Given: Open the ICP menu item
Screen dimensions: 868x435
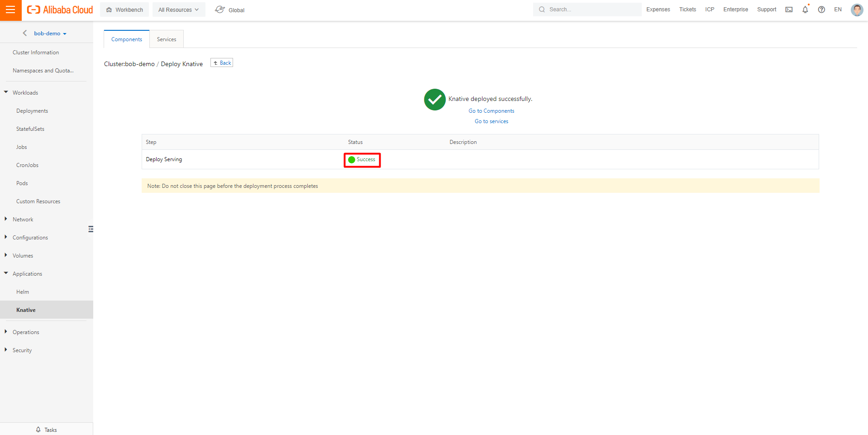Looking at the screenshot, I should tap(710, 10).
